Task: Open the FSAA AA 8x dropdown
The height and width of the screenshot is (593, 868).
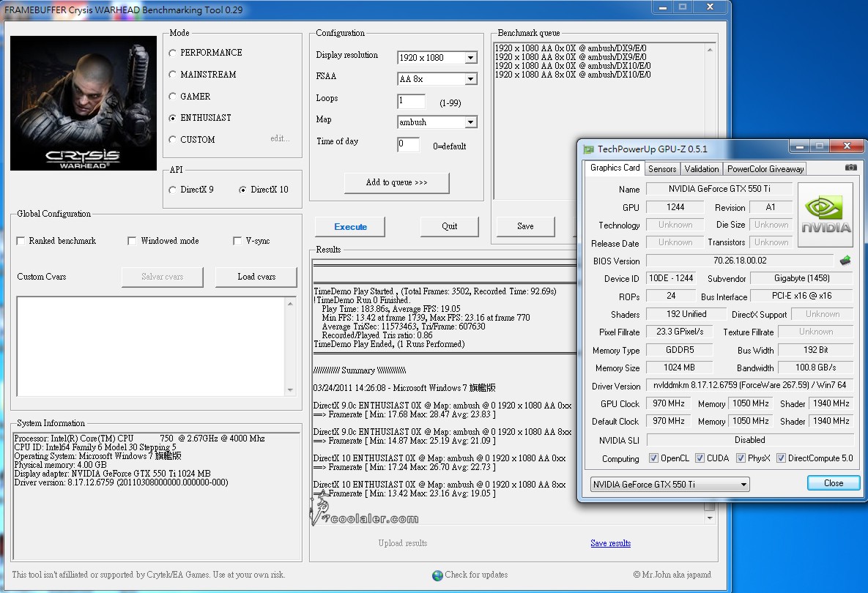Action: (x=470, y=79)
